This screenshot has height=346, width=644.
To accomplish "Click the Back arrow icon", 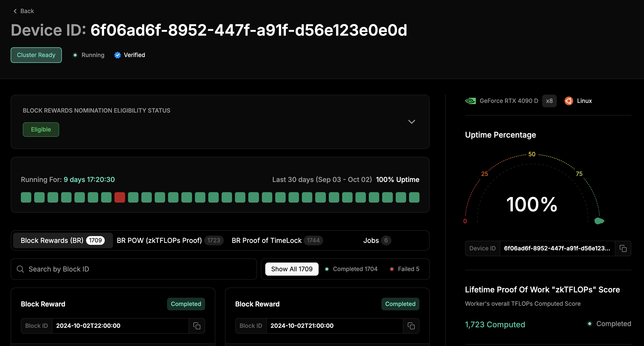I will pos(15,11).
